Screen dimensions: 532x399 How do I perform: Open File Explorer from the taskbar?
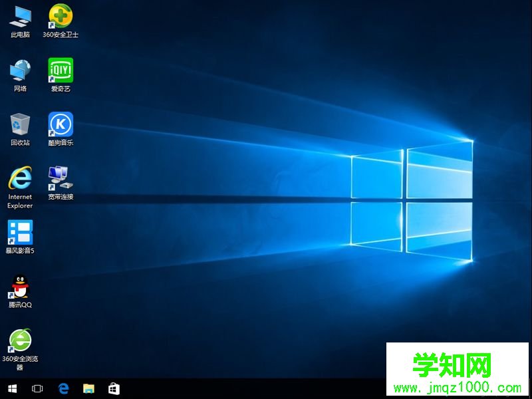(x=88, y=388)
